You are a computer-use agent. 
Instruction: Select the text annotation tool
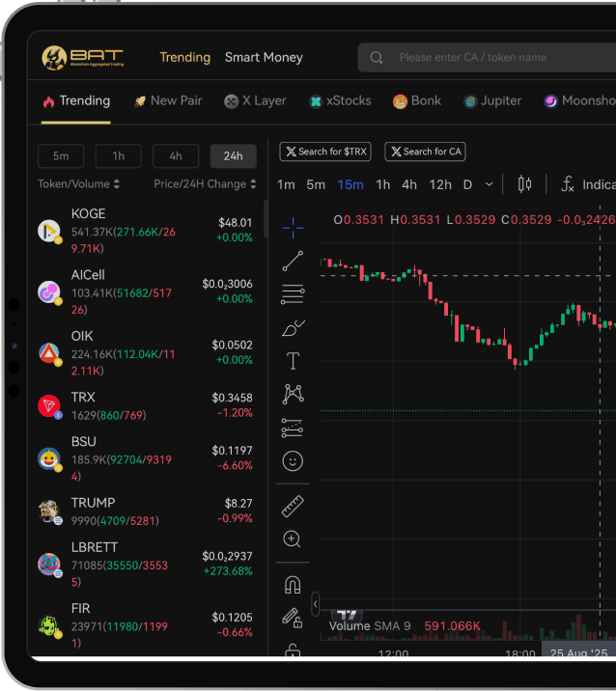[293, 361]
